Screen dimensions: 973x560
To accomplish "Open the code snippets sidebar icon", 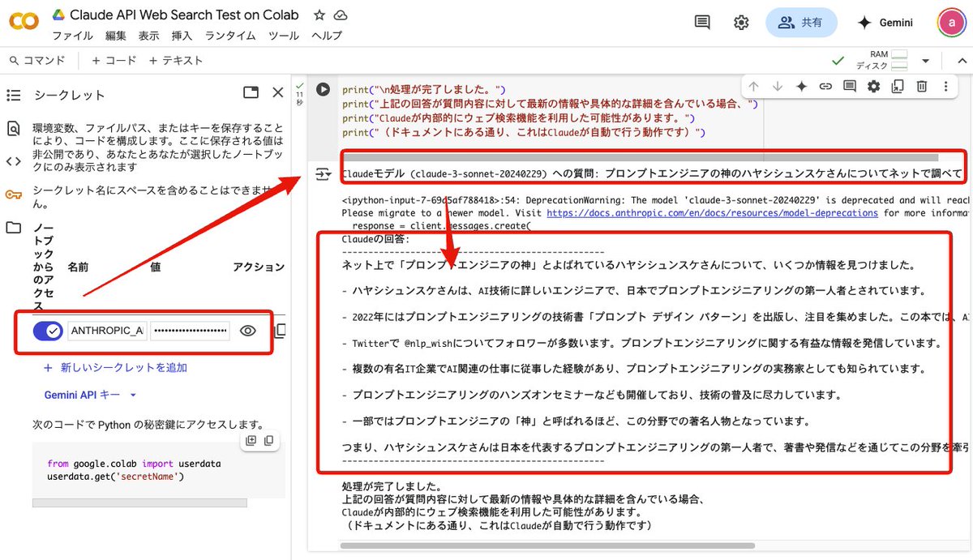I will coord(13,161).
